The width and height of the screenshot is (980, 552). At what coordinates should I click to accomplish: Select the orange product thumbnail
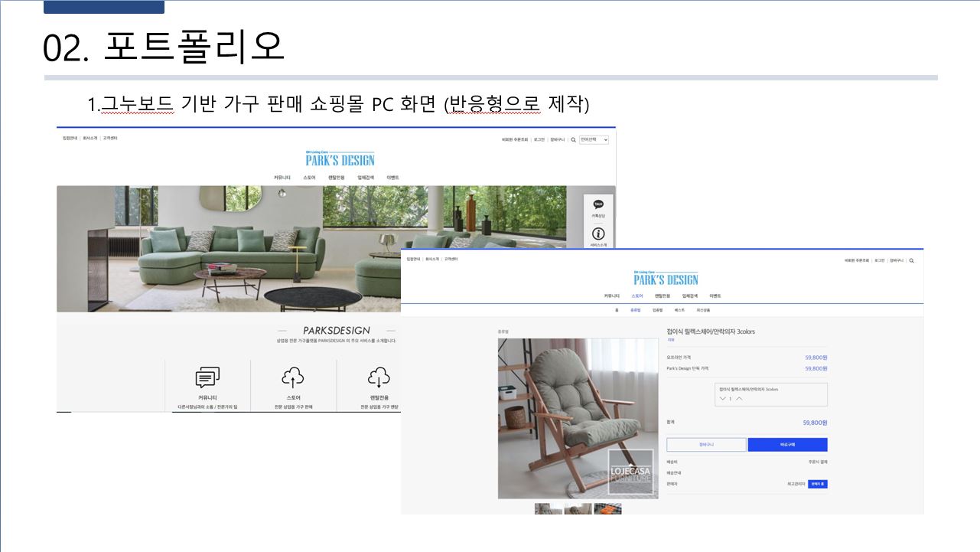pyautogui.click(x=607, y=509)
